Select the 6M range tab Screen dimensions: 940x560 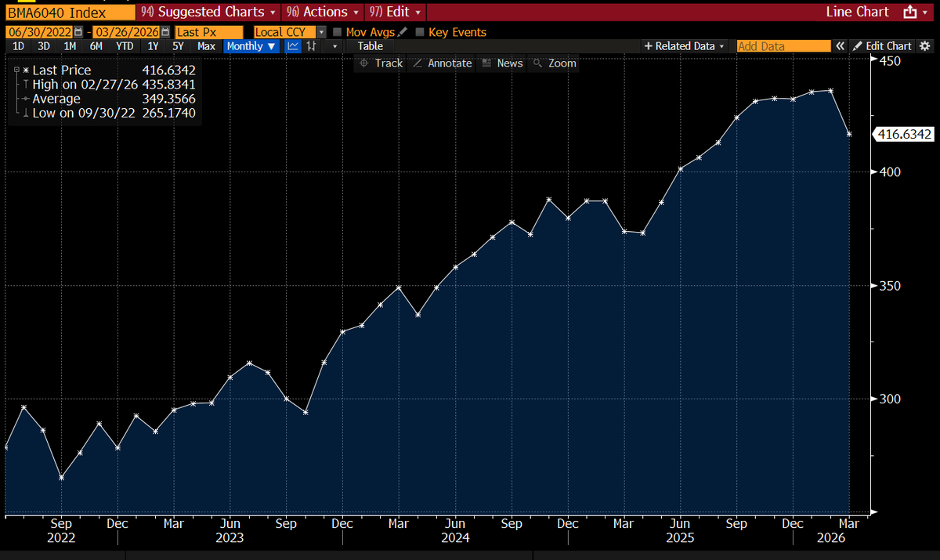[x=96, y=46]
